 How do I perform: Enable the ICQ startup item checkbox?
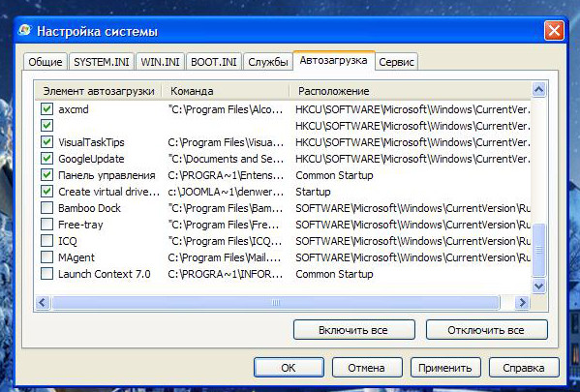[46, 241]
